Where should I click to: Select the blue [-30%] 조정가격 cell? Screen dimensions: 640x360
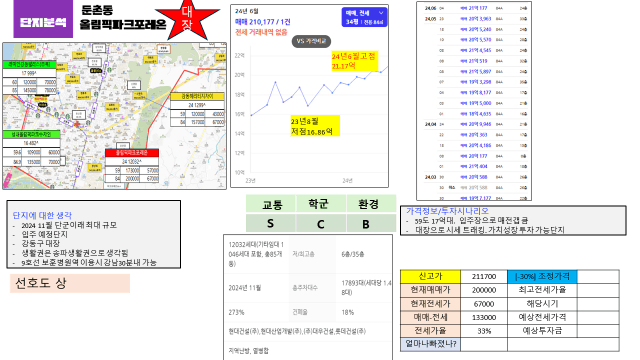542,276
